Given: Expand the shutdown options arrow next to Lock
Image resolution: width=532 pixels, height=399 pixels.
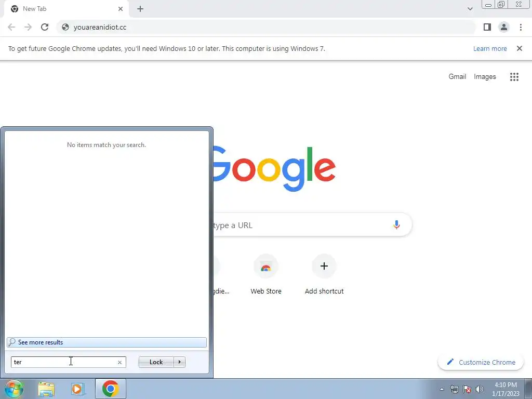Looking at the screenshot, I should point(179,362).
